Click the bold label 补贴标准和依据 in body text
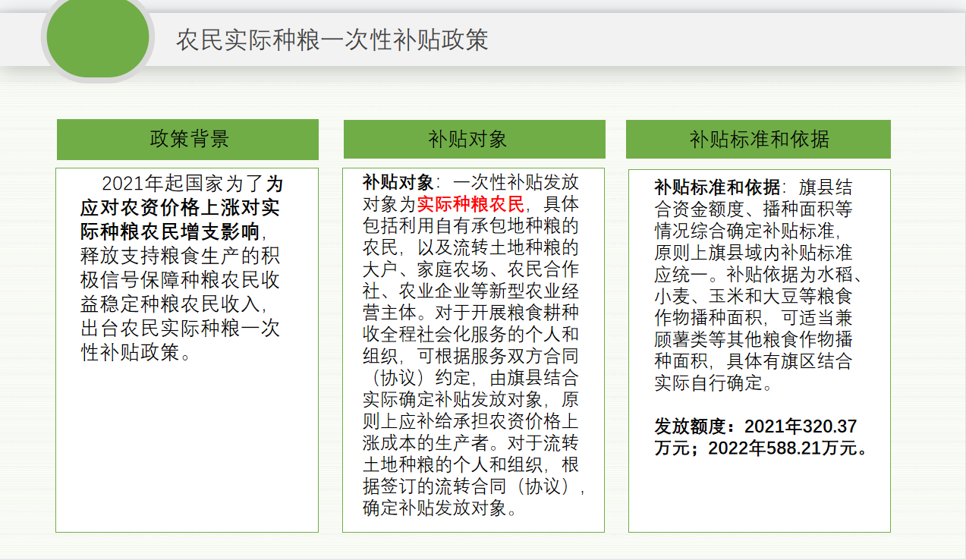 click(x=717, y=187)
